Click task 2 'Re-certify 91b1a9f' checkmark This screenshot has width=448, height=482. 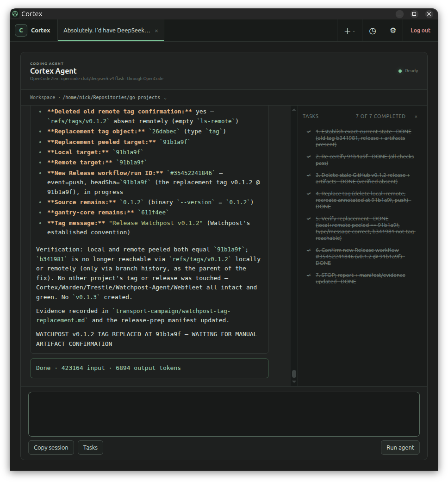tap(309, 157)
